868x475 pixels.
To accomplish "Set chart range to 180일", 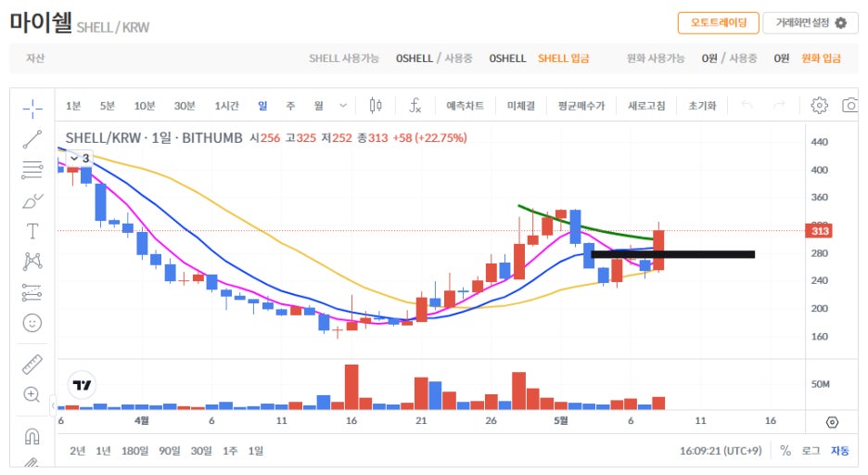I will click(134, 451).
